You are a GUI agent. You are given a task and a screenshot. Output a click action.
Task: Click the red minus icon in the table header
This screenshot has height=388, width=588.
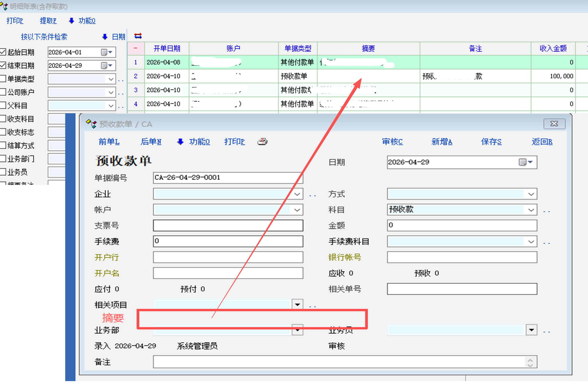click(x=135, y=48)
